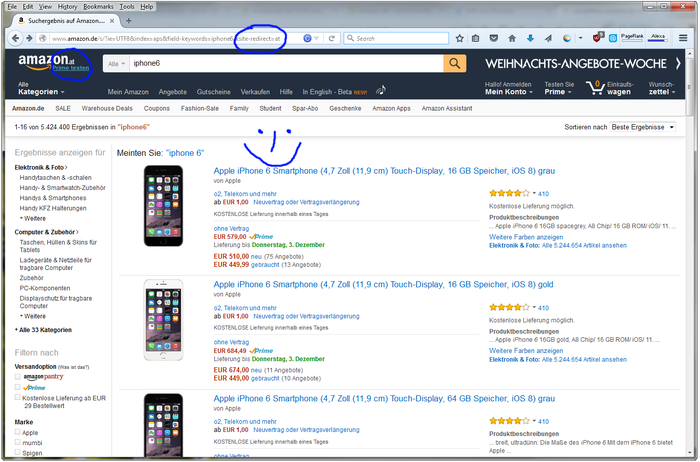Viewport: 700px width, 462px height.
Task: Open the Mein Konto dropdown
Action: 509,88
